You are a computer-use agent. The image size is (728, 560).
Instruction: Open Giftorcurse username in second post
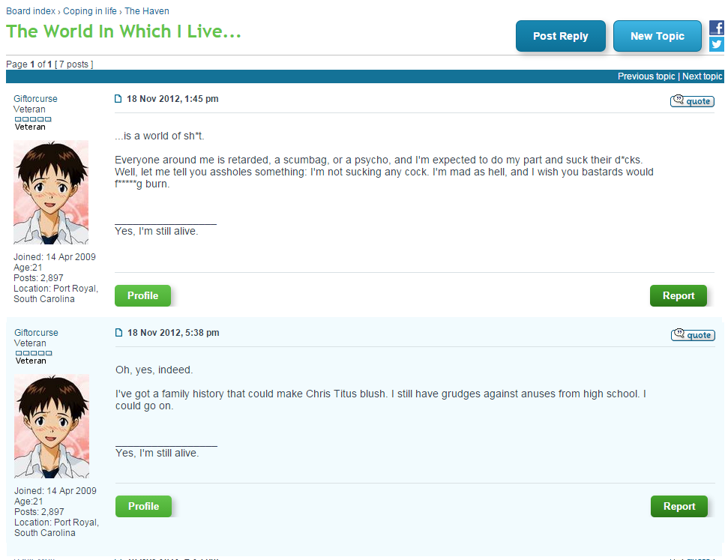[36, 332]
